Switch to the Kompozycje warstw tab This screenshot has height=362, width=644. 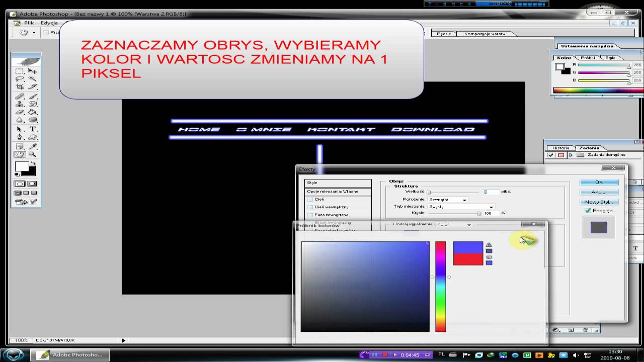[485, 34]
